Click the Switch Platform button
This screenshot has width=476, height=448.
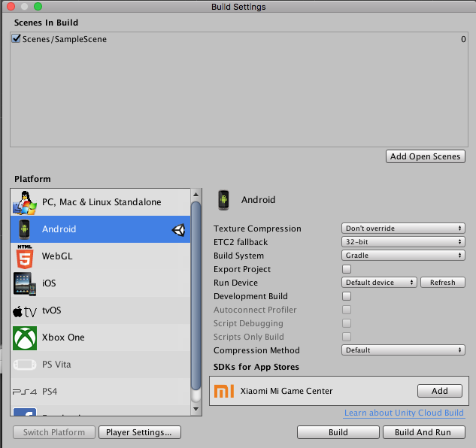(54, 432)
